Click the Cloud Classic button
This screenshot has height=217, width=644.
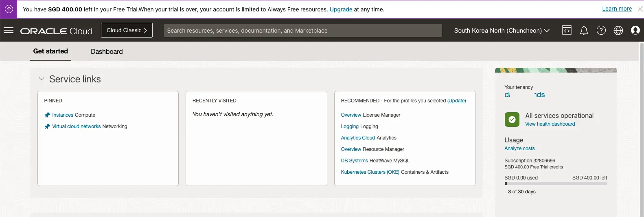tap(127, 30)
